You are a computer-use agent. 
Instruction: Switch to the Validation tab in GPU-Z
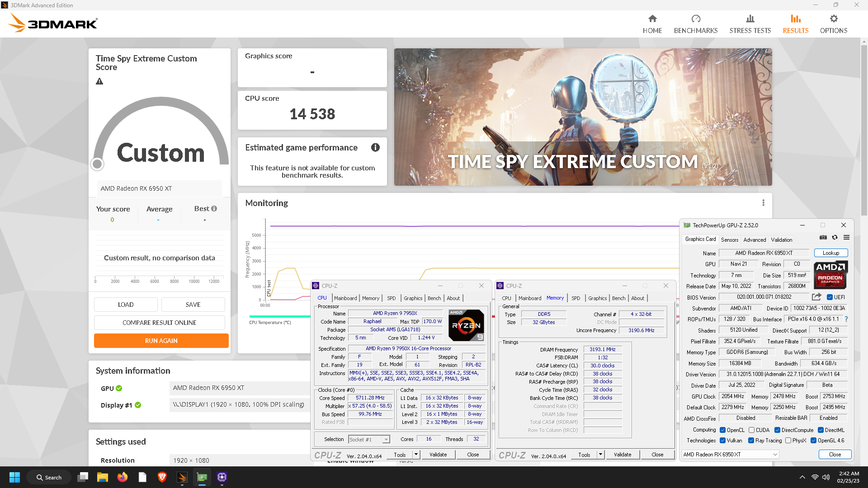pos(781,240)
